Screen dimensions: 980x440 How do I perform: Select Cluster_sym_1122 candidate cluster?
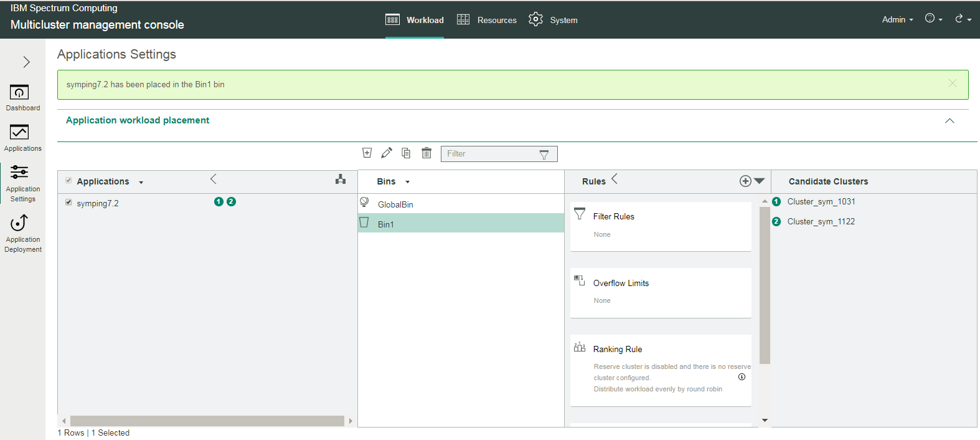821,221
